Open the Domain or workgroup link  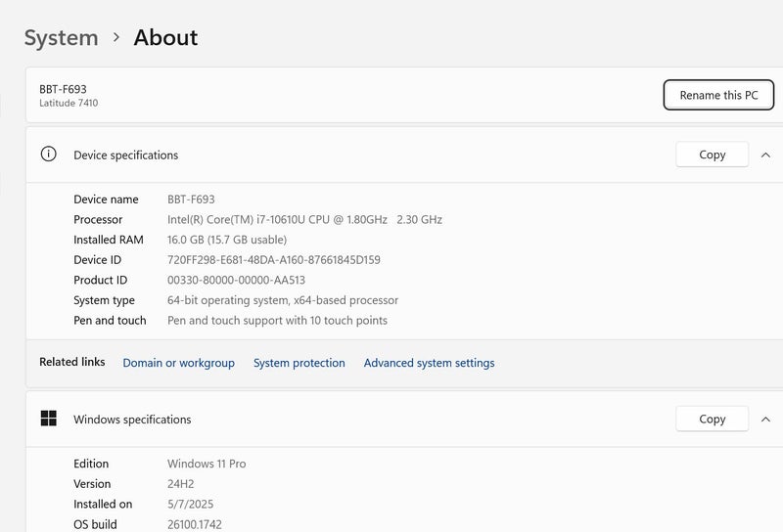(178, 363)
